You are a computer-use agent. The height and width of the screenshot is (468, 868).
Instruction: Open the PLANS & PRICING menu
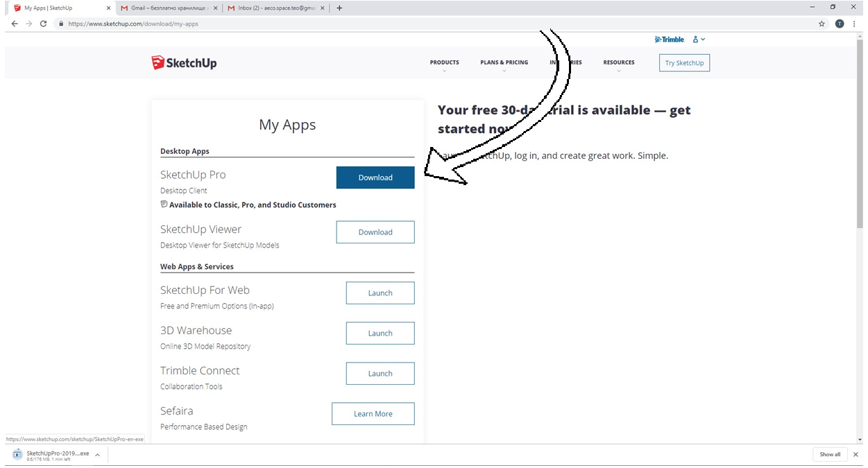504,63
